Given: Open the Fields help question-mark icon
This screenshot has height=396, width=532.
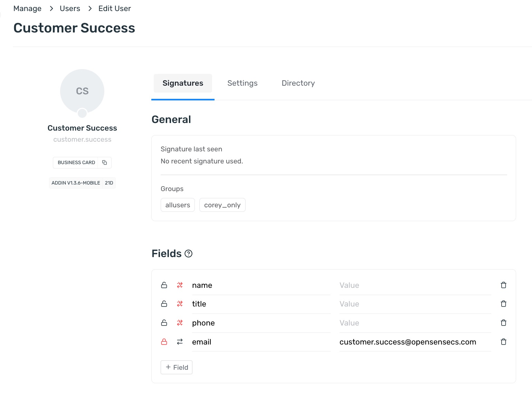Looking at the screenshot, I should coord(188,254).
